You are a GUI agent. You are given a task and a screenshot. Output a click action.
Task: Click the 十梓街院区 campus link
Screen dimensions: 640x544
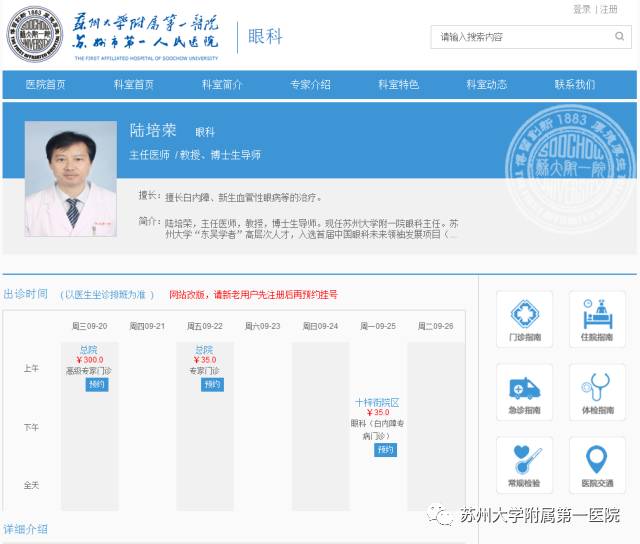click(377, 402)
